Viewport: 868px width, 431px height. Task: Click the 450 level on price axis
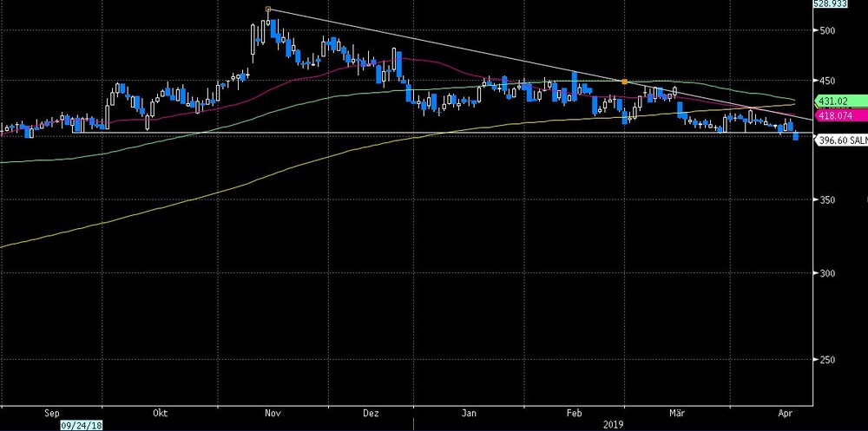coord(827,82)
